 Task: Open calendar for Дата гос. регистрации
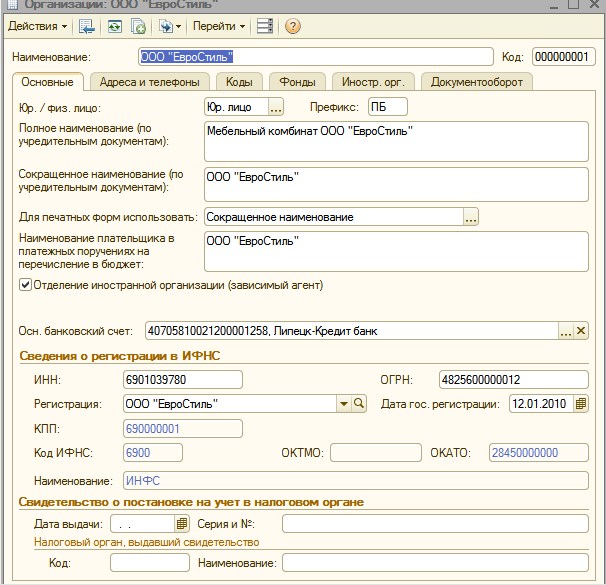[581, 404]
